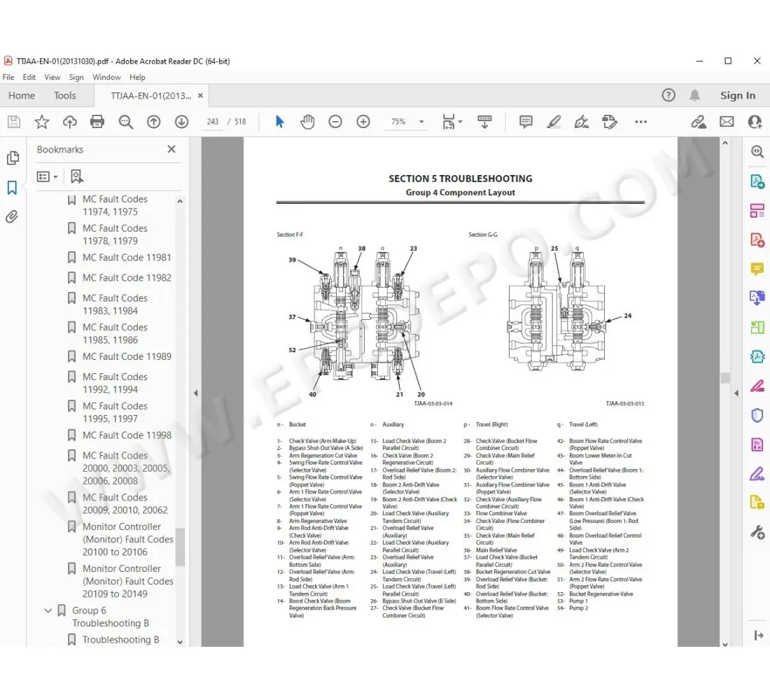
Task: Click the Sign In button
Action: tap(737, 96)
